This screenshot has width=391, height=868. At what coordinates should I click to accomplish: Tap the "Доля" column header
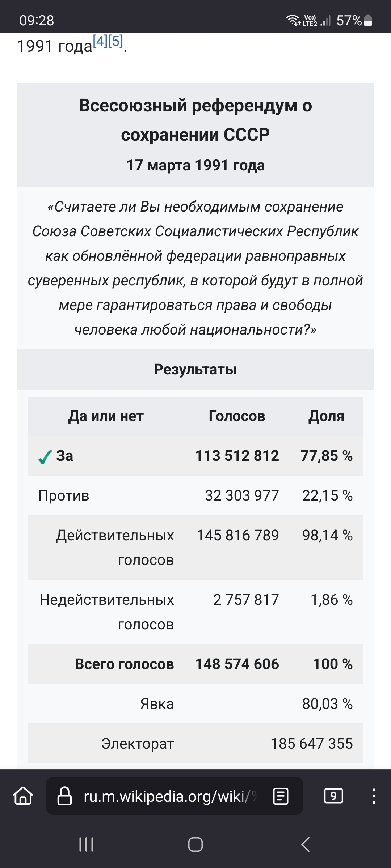(x=326, y=416)
